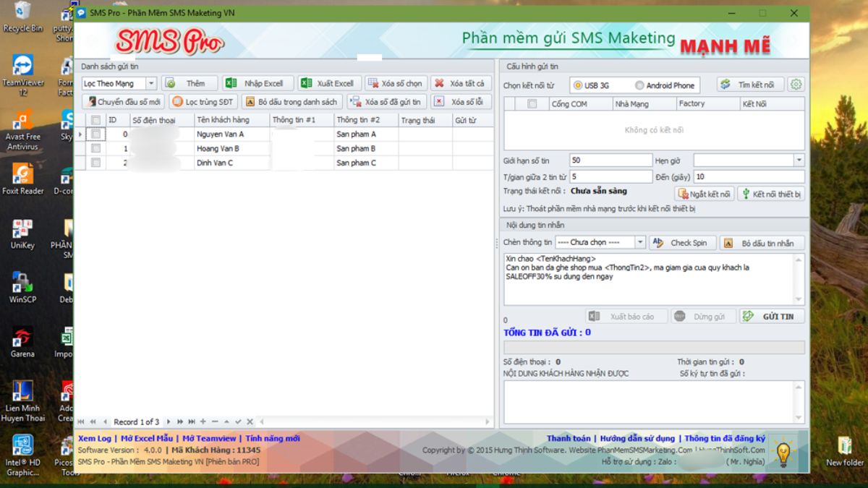Toggle the checkbox for Dinh Van C row
This screenshot has width=868, height=488.
coord(96,163)
